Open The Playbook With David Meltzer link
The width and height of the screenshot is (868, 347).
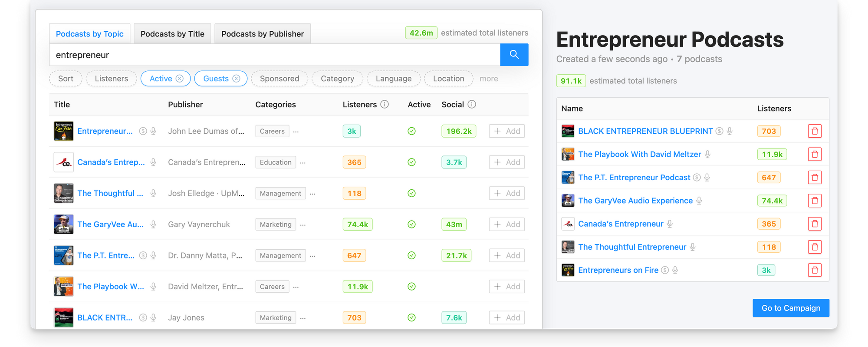639,154
